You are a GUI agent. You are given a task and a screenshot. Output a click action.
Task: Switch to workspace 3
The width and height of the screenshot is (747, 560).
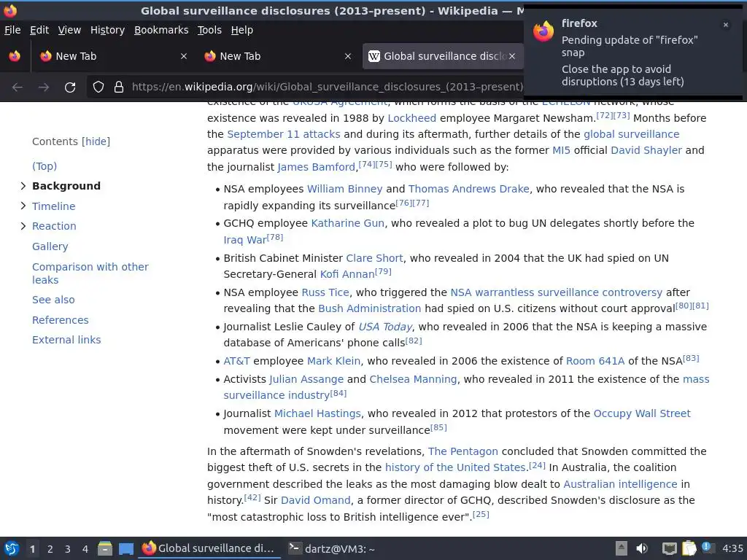(68, 549)
